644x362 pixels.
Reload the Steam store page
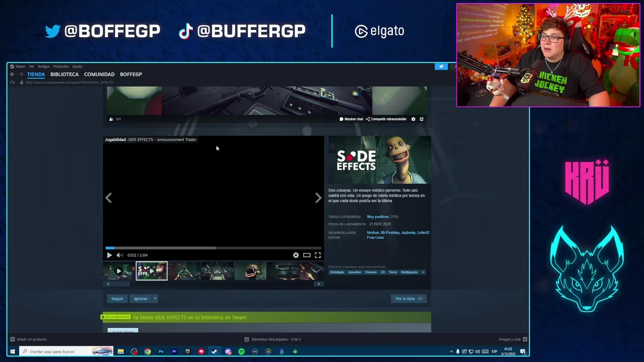13,82
